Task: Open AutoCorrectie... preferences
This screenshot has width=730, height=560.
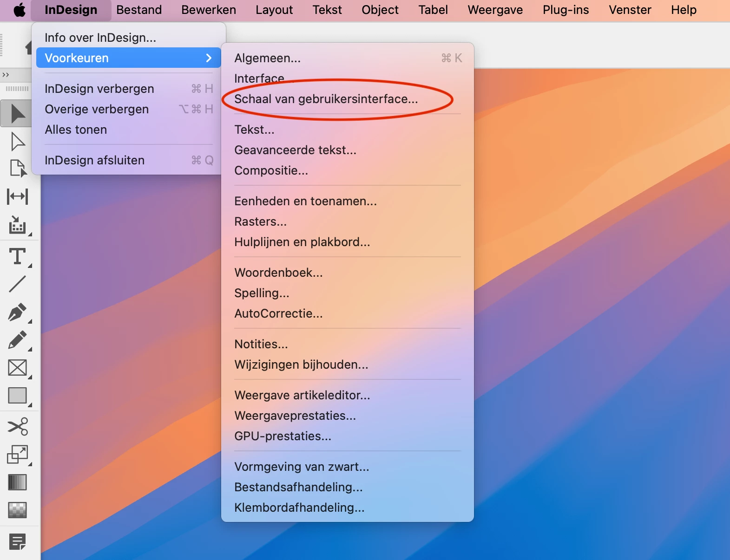Action: (348, 313)
